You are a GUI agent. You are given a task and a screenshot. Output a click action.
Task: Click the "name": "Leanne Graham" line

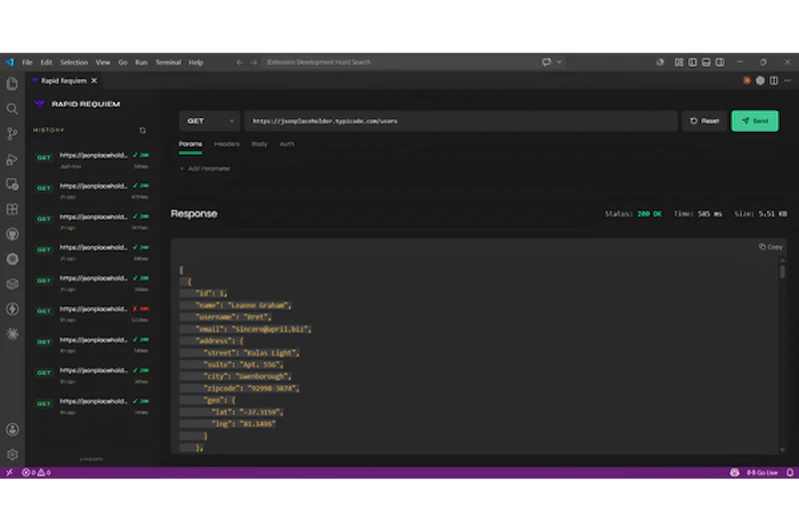click(243, 305)
